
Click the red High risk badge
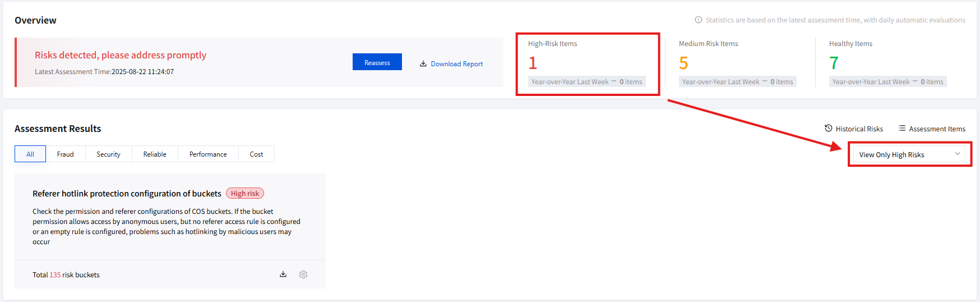245,194
